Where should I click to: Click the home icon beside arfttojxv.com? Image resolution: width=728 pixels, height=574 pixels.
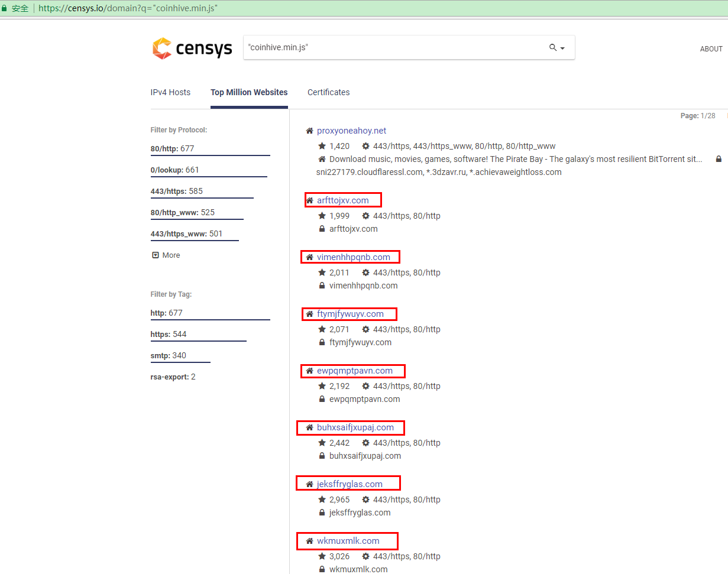[x=309, y=200]
